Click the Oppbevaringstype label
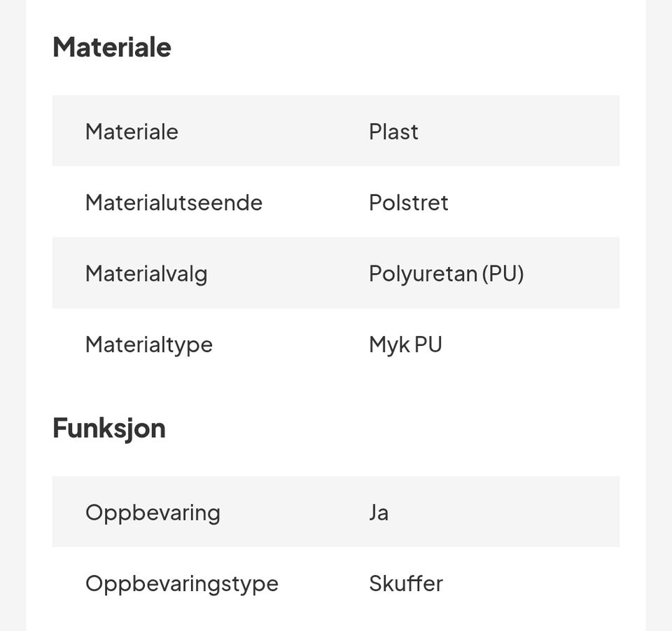 (x=182, y=583)
